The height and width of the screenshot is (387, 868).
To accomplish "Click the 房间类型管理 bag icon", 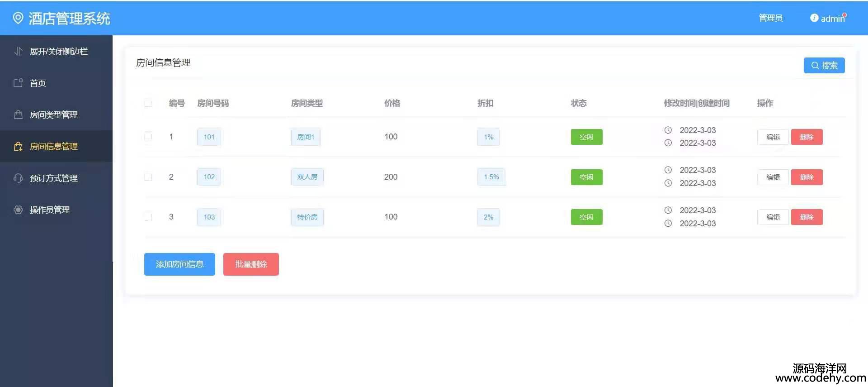I will [x=18, y=115].
